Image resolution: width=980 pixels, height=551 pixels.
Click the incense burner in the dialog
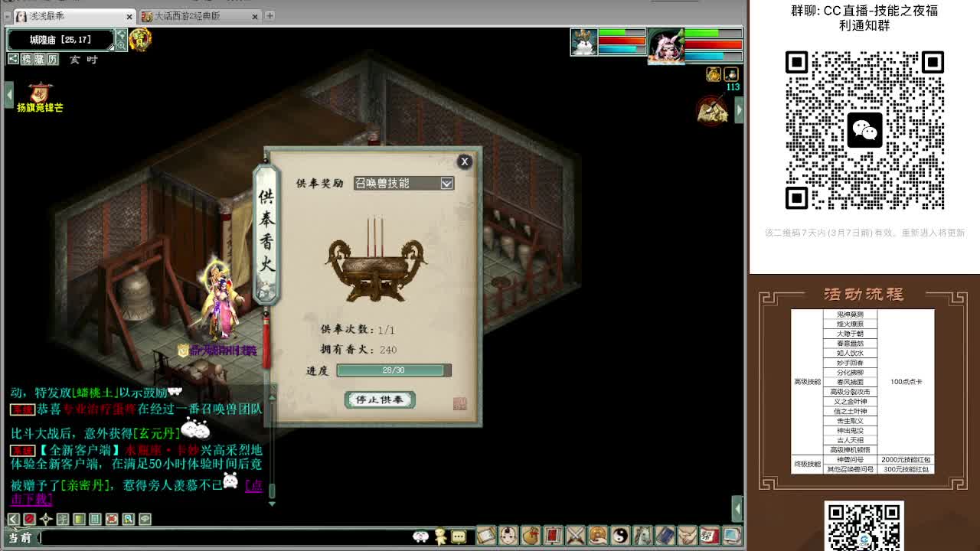click(376, 262)
